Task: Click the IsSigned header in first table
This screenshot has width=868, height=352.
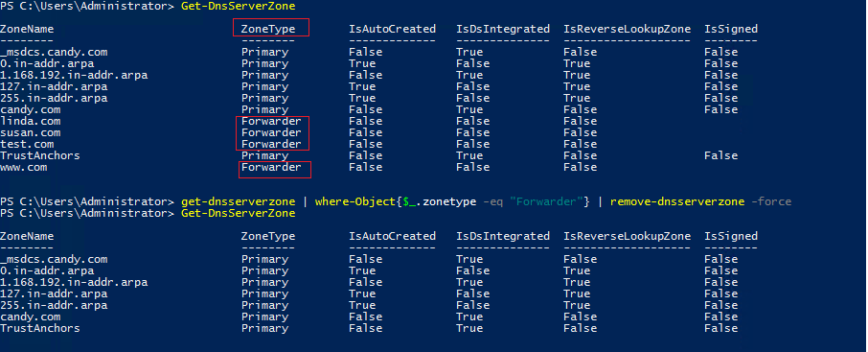Action: pyautogui.click(x=731, y=29)
